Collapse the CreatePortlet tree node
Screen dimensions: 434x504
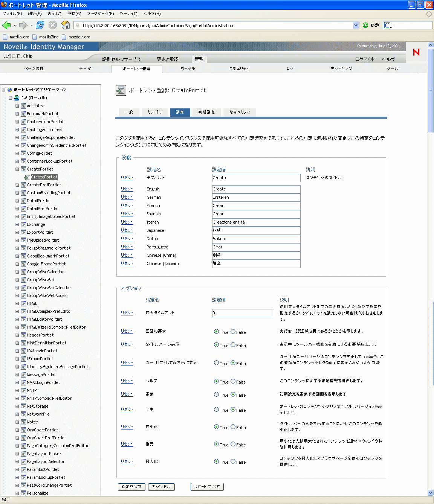point(17,169)
